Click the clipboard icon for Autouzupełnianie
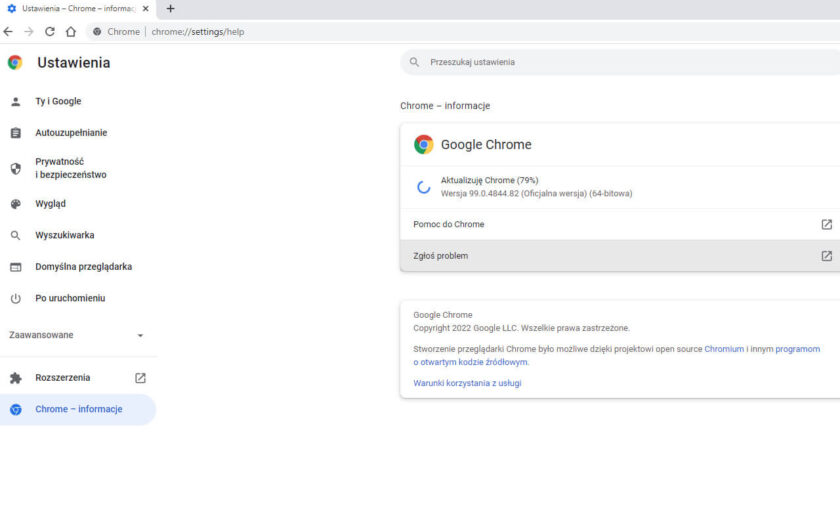Viewport: 840px width, 520px height. click(x=16, y=133)
